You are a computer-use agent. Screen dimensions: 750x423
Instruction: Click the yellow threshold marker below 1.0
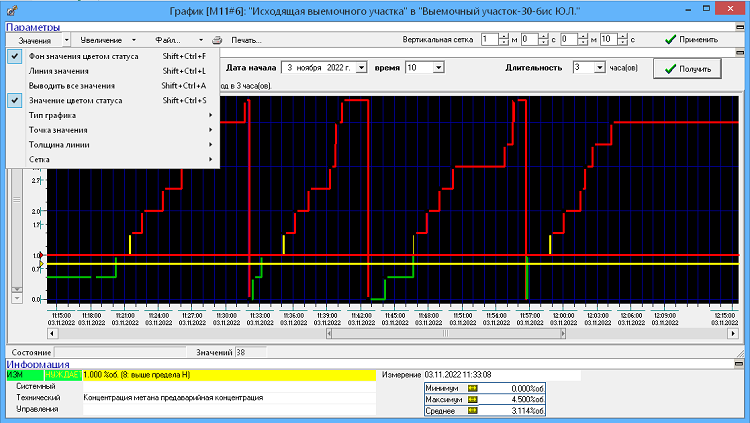[42, 264]
